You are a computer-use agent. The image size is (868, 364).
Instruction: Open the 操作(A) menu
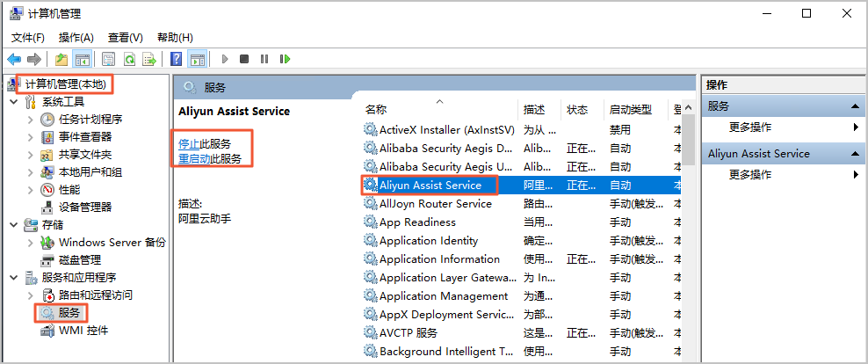(x=76, y=37)
